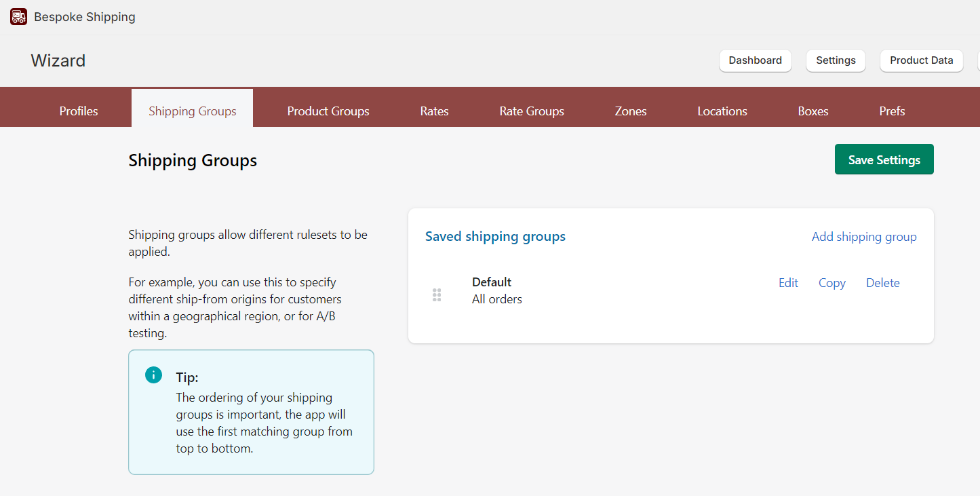This screenshot has width=980, height=496.
Task: Click the drag handle beside Default group
Action: (437, 295)
